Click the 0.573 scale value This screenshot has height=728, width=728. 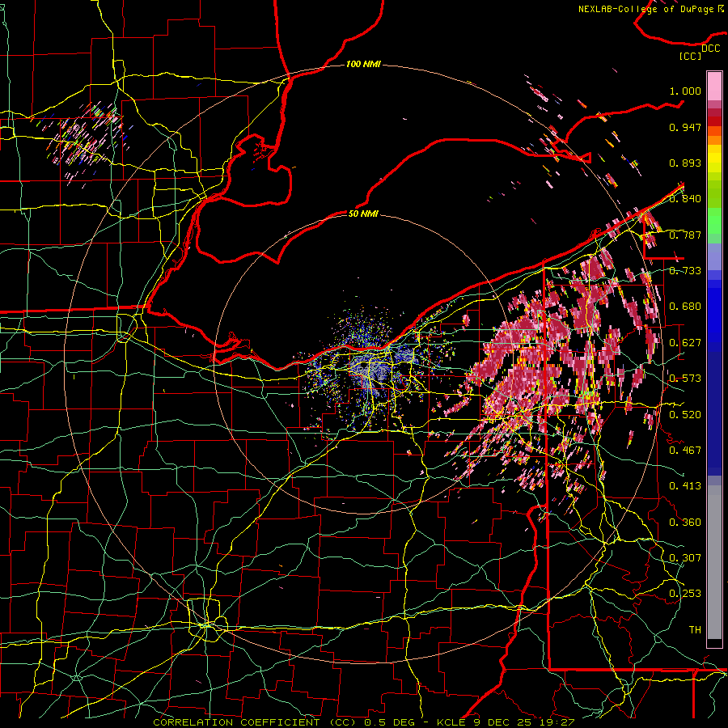685,379
